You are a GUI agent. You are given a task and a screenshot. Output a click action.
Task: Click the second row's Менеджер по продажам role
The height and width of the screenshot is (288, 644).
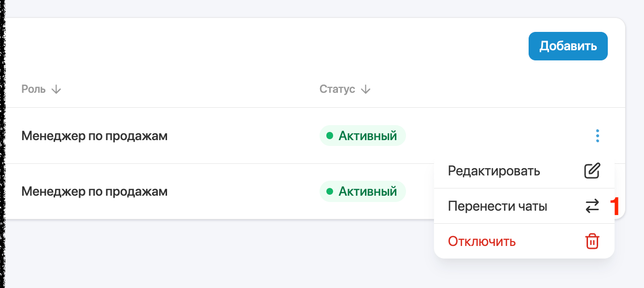pos(95,191)
